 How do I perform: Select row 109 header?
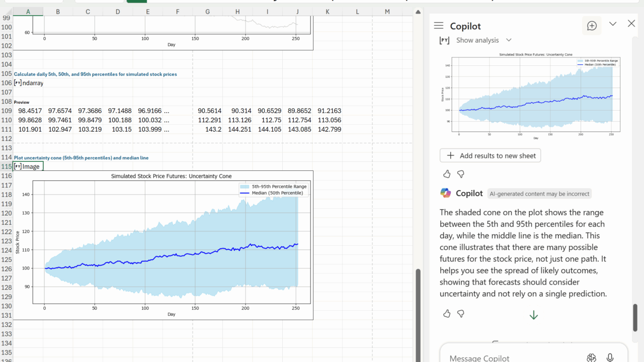pyautogui.click(x=7, y=111)
